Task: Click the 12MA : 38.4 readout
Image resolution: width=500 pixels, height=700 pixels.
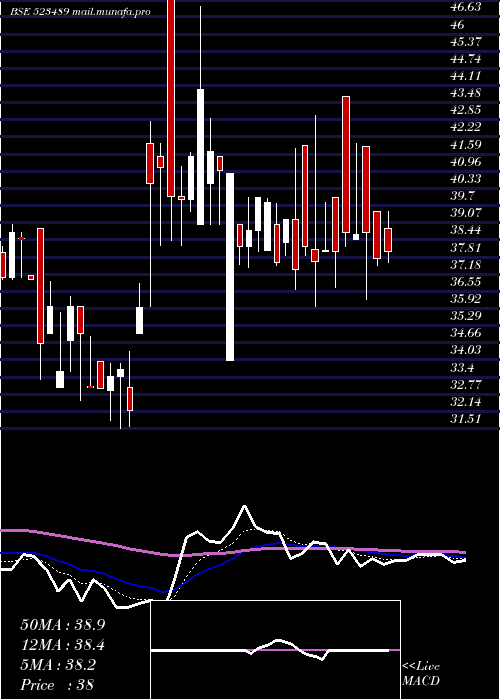Action: pyautogui.click(x=63, y=645)
